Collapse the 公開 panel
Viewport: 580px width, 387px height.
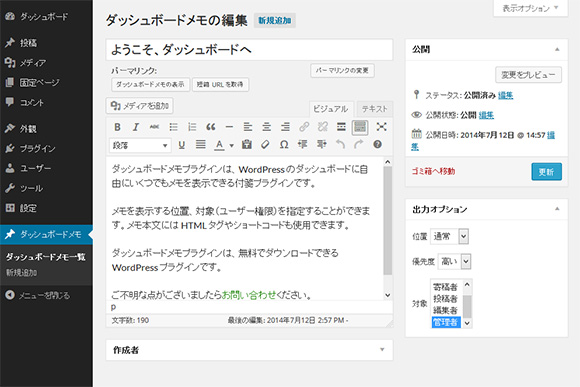[557, 50]
